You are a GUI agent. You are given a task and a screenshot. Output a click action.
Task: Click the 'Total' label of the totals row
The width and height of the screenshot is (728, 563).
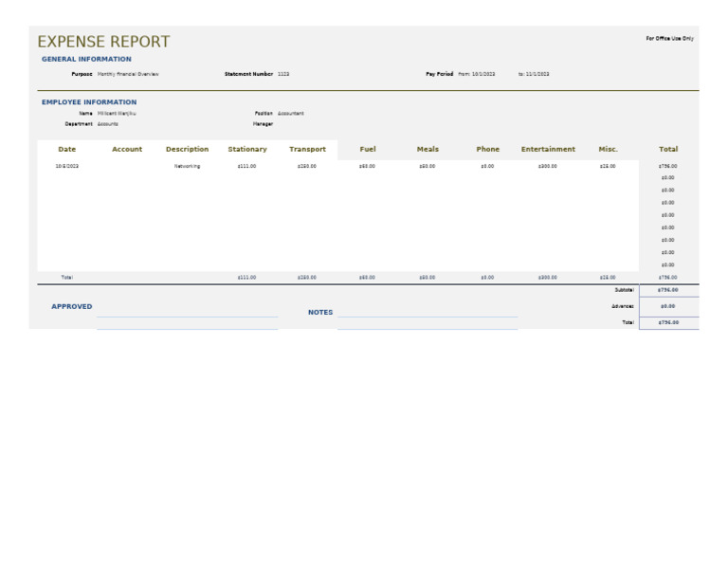(x=67, y=277)
